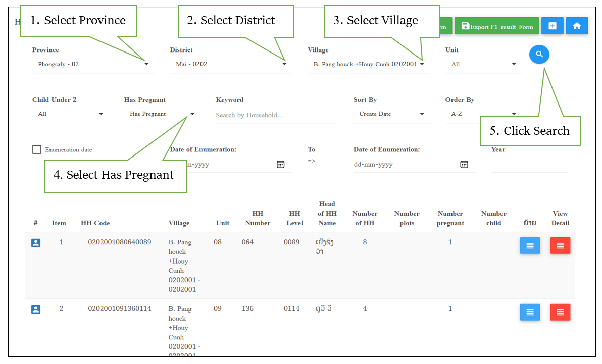Click the person icon on household row 1
This screenshot has height=364, width=602.
[x=35, y=242]
